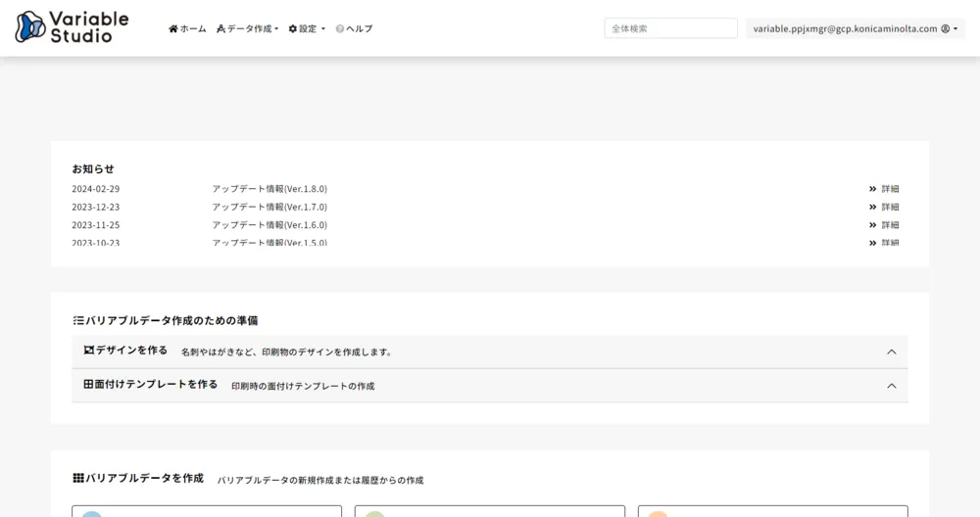The height and width of the screenshot is (517, 980).
Task: Click the grid icon beside 面付けテンプレートを作る
Action: [89, 384]
